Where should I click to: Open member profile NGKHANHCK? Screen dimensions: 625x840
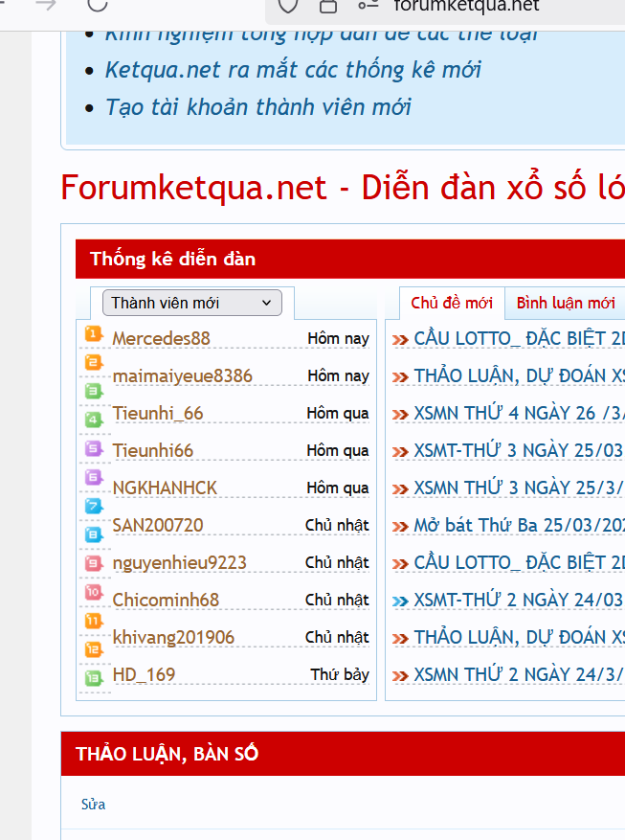(x=165, y=488)
